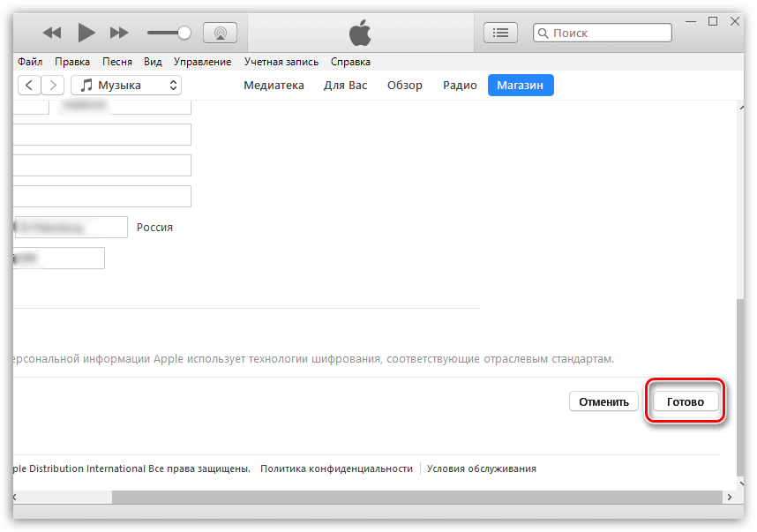The height and width of the screenshot is (532, 757).
Task: Click the search magnifier icon
Action: tap(543, 33)
